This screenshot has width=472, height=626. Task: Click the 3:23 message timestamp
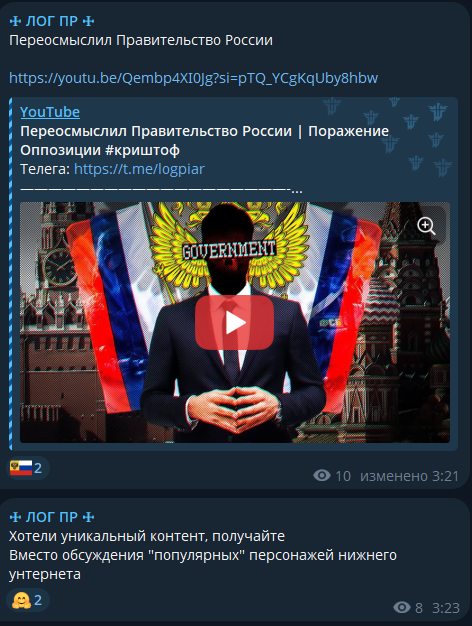[x=446, y=608]
